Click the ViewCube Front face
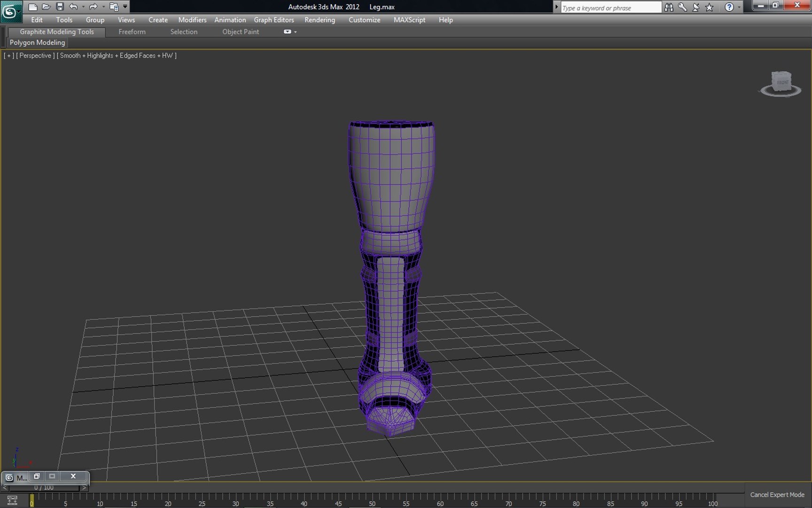Image resolution: width=812 pixels, height=508 pixels. (x=782, y=82)
